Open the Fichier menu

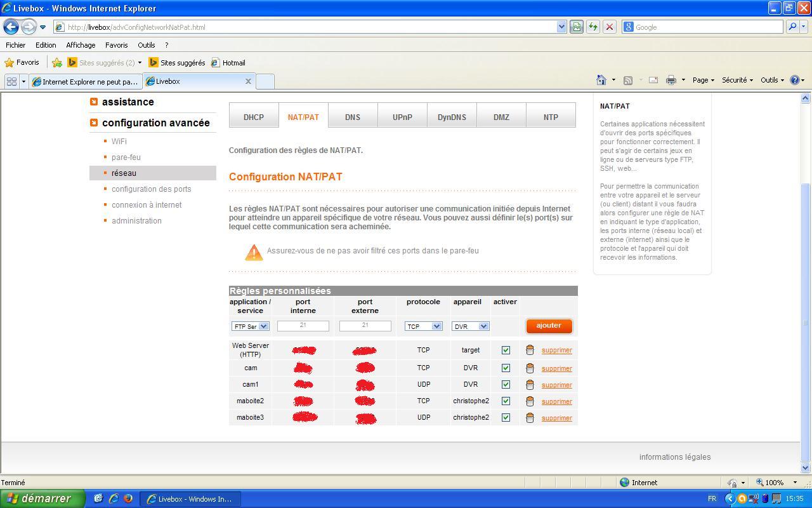tap(16, 45)
